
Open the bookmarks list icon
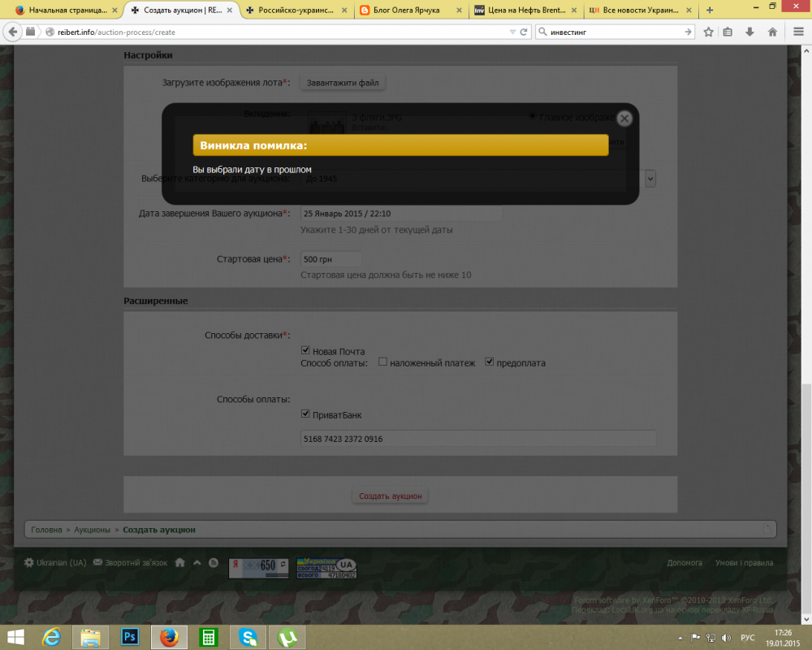728,32
